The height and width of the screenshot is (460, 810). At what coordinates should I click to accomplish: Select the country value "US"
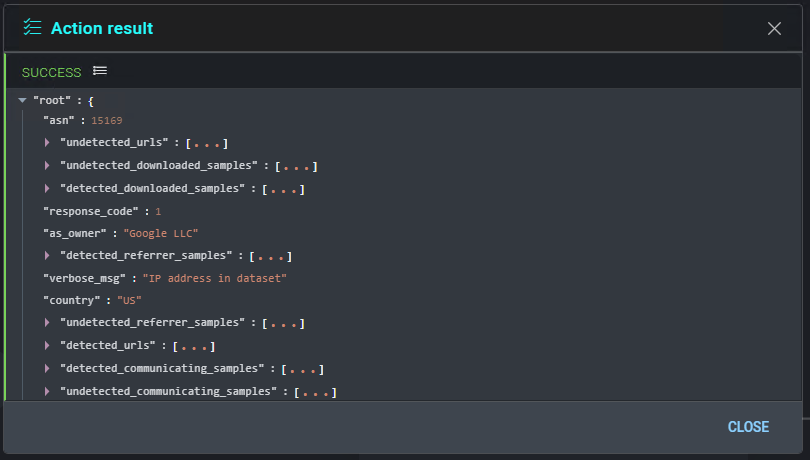coord(129,300)
